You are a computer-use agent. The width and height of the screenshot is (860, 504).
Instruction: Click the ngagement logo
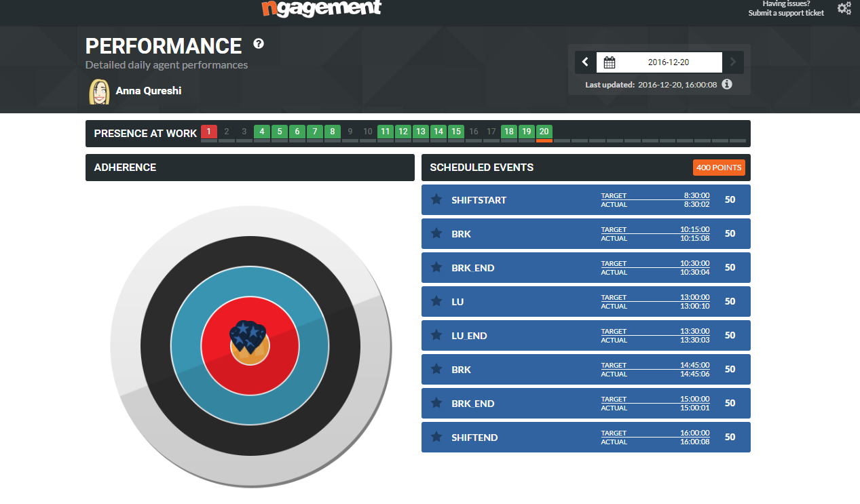321,8
